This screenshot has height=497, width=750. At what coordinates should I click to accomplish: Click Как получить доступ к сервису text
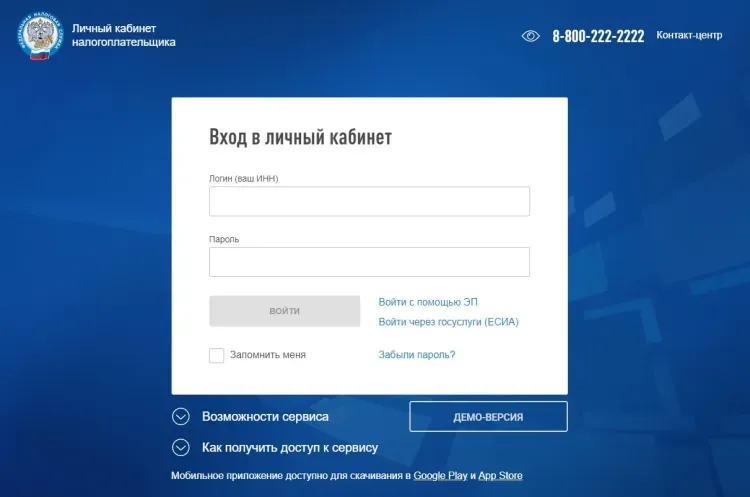[290, 448]
